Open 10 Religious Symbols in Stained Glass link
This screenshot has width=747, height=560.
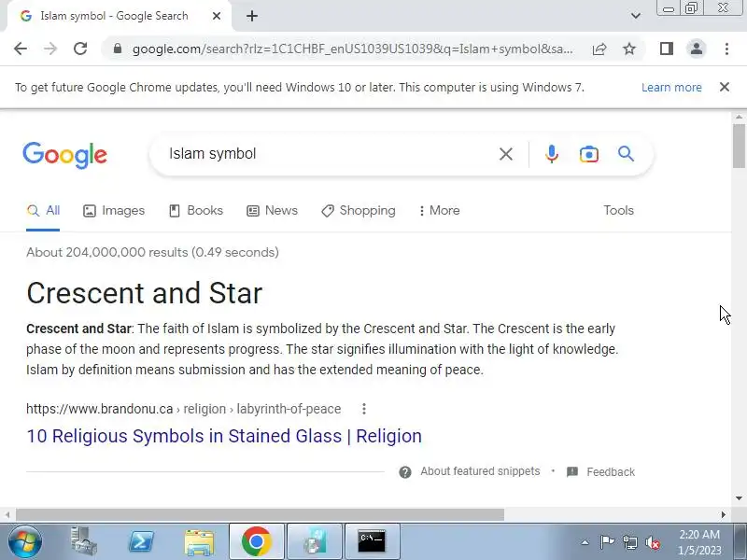pyautogui.click(x=224, y=436)
